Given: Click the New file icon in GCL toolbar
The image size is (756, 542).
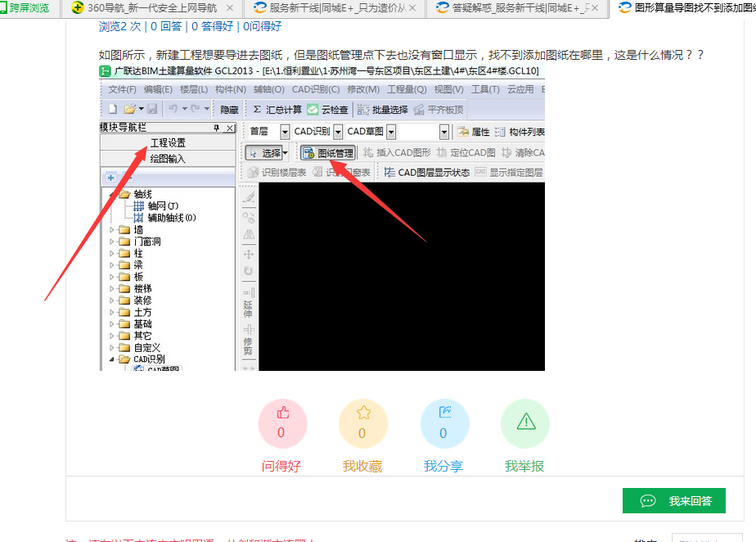Looking at the screenshot, I should tap(112, 109).
